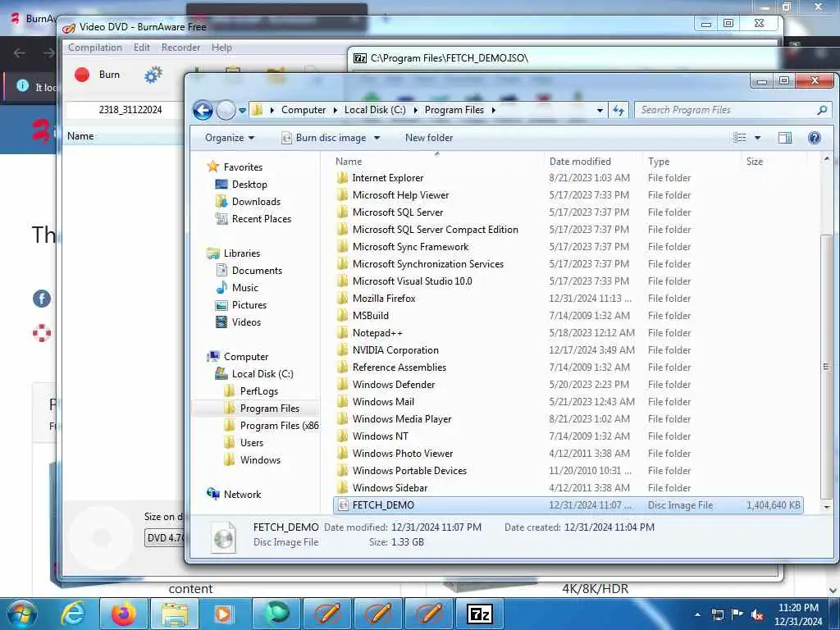840x630 pixels.
Task: Expand the Burn disc image dropdown arrow
Action: click(377, 138)
